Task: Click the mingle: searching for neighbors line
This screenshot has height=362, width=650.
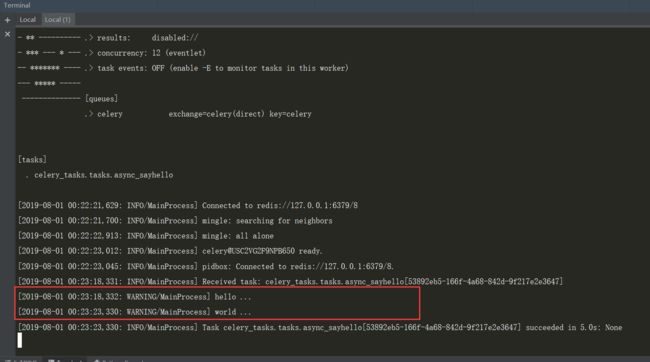Action: [175, 221]
